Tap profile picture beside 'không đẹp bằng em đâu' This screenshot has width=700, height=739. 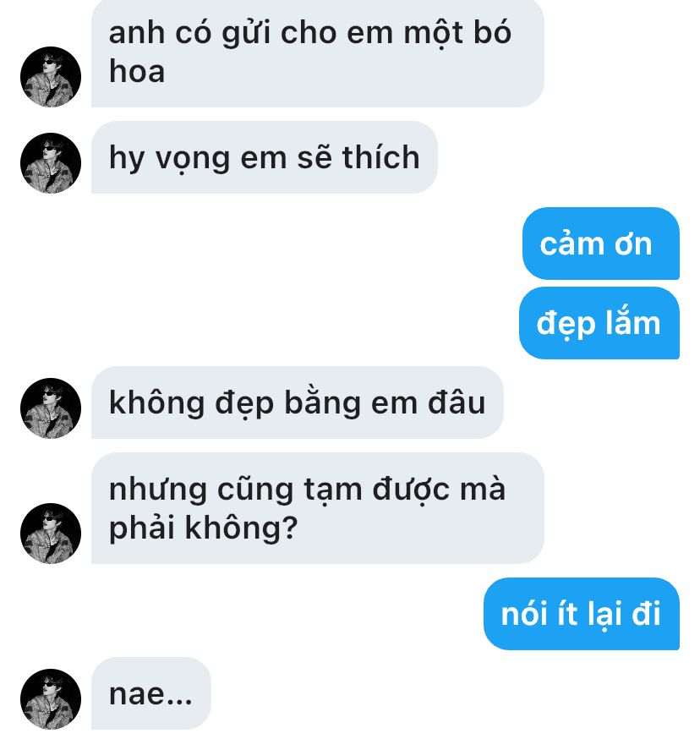point(51,408)
